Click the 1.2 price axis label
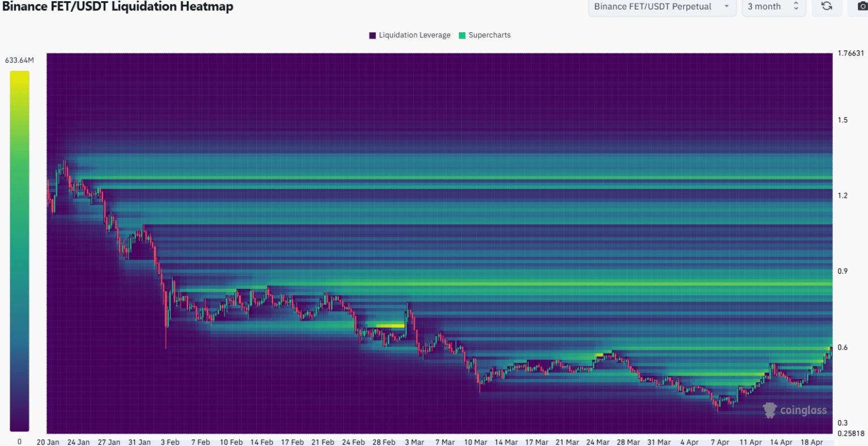Viewport: 868px width, 446px height. [843, 196]
